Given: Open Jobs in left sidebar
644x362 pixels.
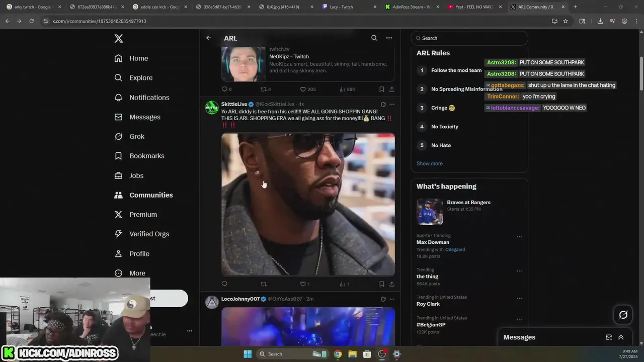Looking at the screenshot, I should 129,175.
